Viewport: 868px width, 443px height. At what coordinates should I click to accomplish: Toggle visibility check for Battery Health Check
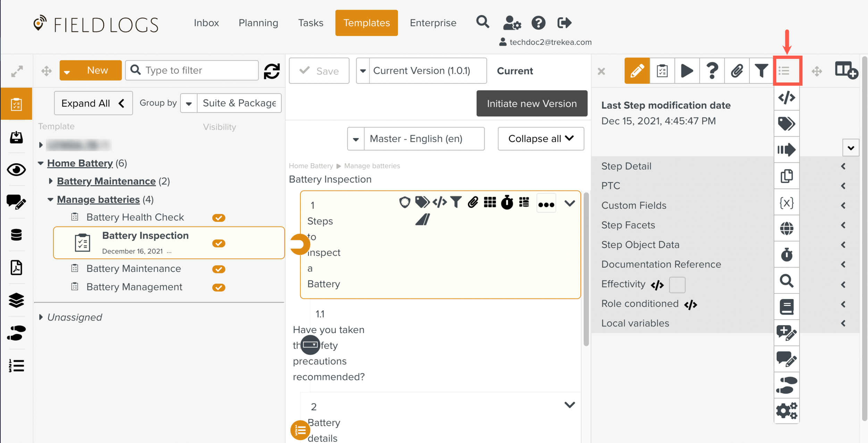pos(219,218)
